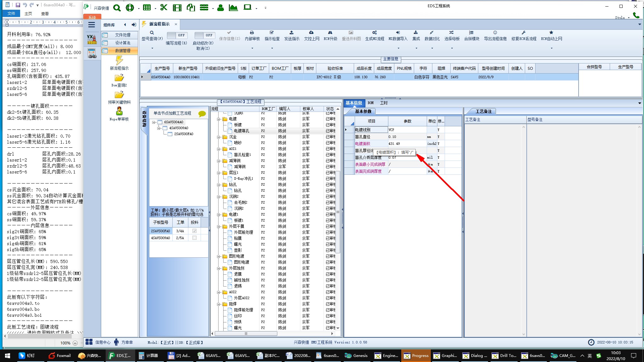
Task: Switch to the 工时 tab
Action: click(384, 103)
